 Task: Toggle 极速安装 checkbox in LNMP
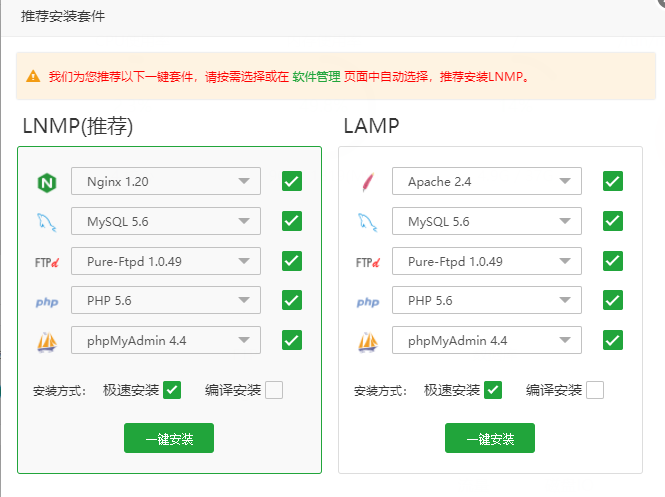point(172,390)
